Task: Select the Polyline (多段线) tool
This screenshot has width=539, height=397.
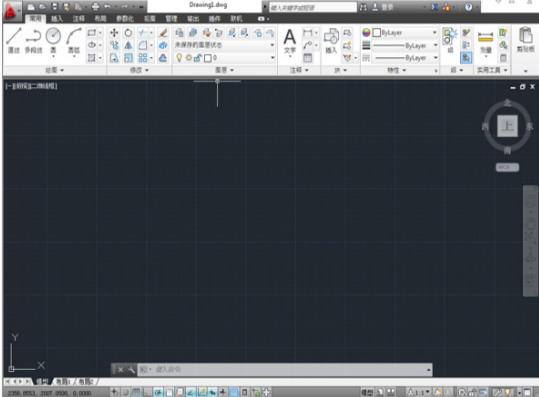Action: [x=33, y=40]
